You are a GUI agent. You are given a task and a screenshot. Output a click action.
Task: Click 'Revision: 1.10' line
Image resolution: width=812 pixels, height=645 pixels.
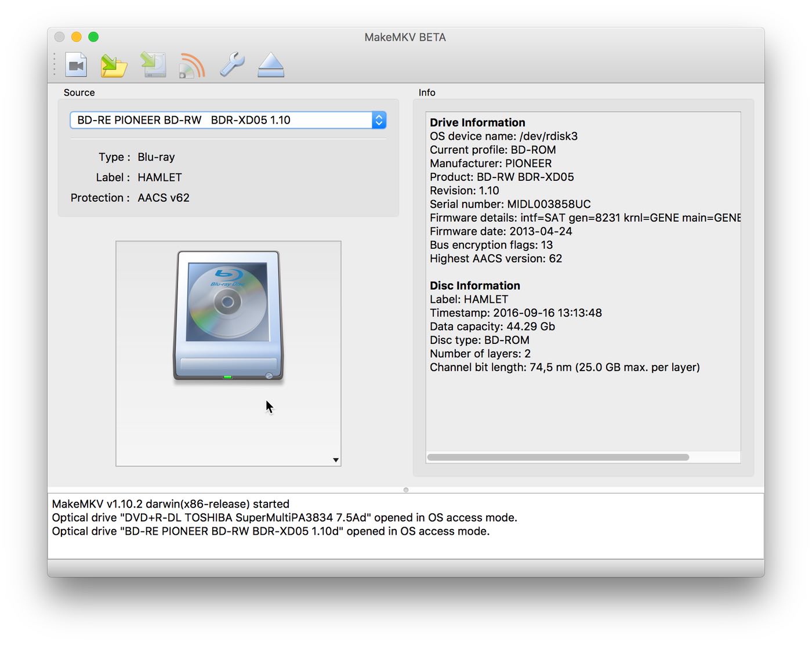click(x=464, y=191)
